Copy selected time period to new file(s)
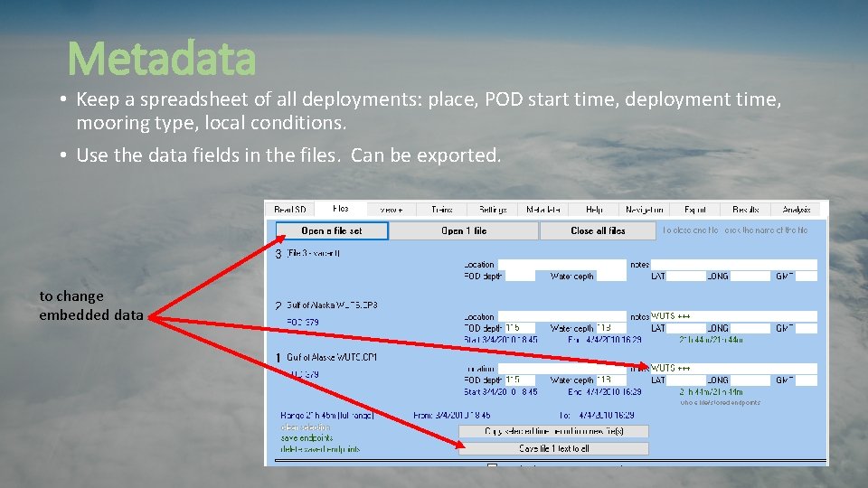Image resolution: width=868 pixels, height=488 pixels. tap(553, 431)
